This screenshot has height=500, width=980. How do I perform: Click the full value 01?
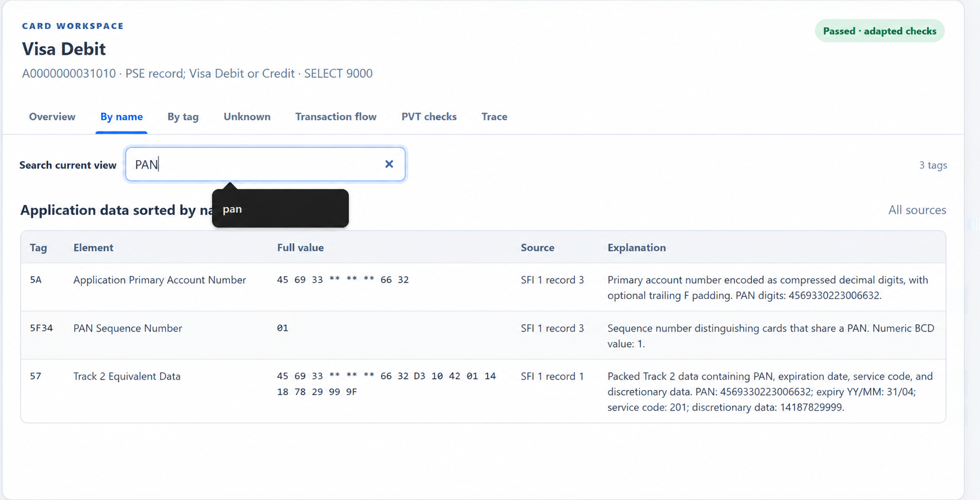point(282,328)
